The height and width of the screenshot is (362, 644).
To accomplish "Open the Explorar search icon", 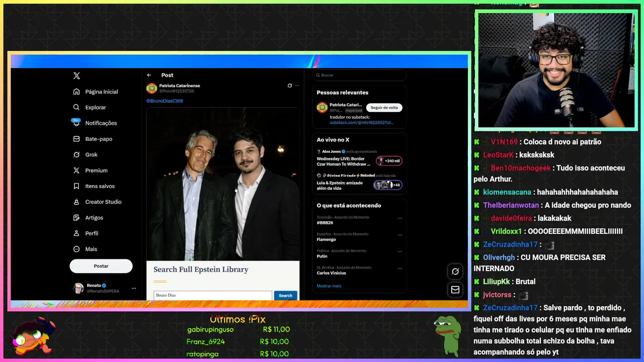I will tap(76, 107).
